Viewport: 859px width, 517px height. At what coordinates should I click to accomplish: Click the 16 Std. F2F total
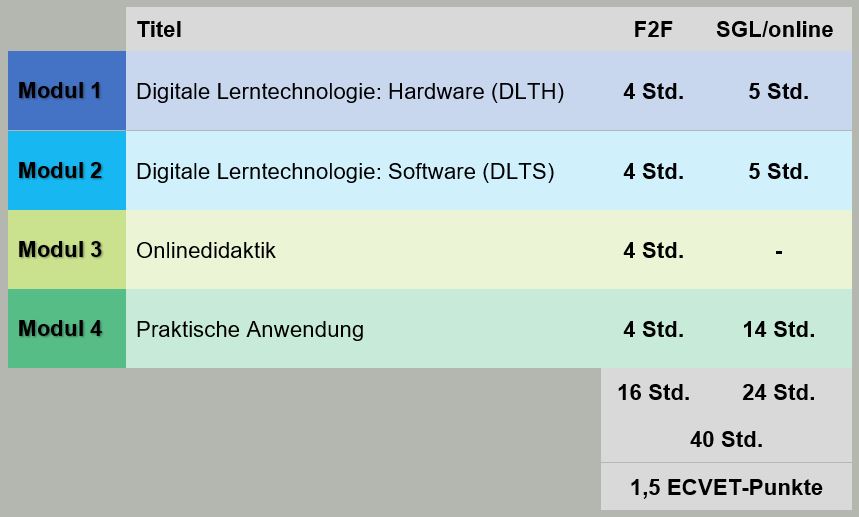coord(654,393)
